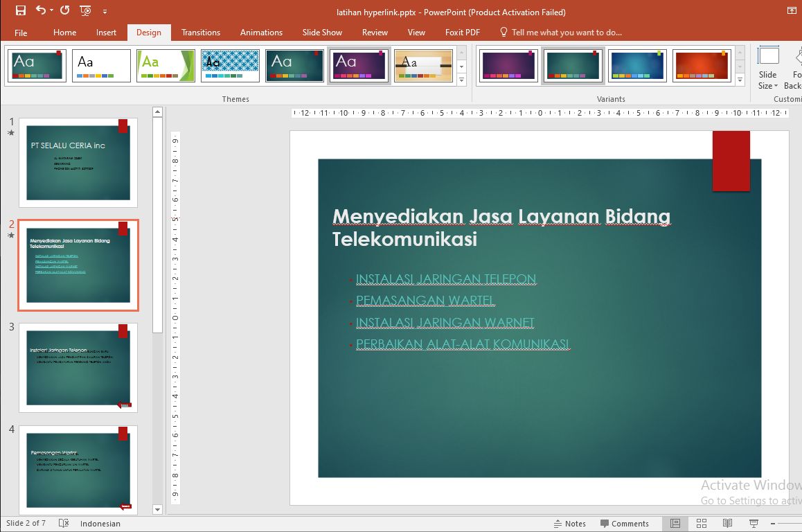Click the Slide Show icon in status bar
Image resolution: width=802 pixels, height=532 pixels.
pyautogui.click(x=754, y=523)
